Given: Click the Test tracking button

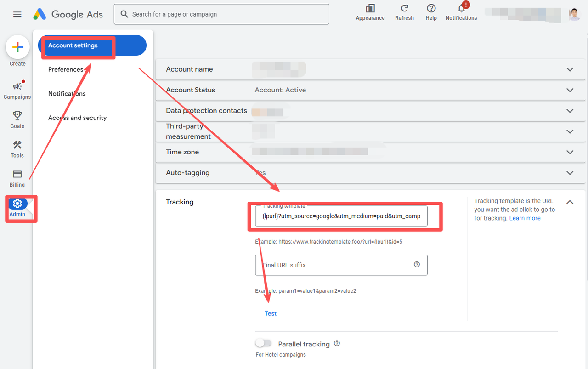Looking at the screenshot, I should tap(271, 313).
